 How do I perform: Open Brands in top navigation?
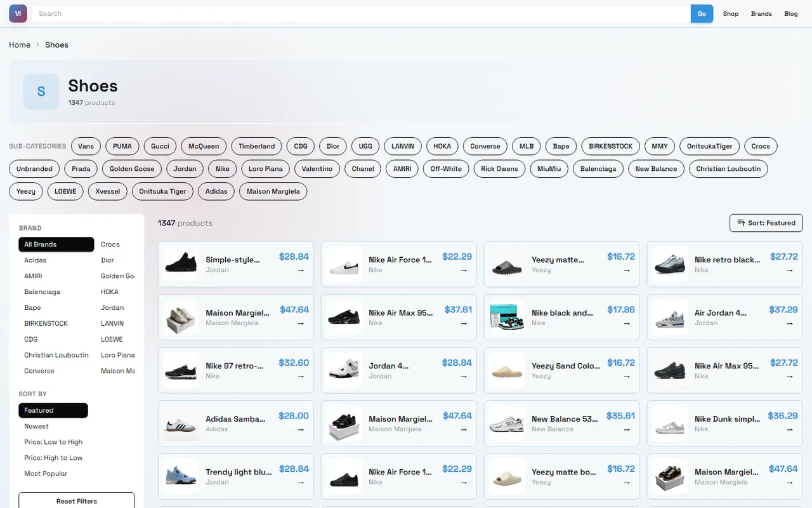pos(761,13)
